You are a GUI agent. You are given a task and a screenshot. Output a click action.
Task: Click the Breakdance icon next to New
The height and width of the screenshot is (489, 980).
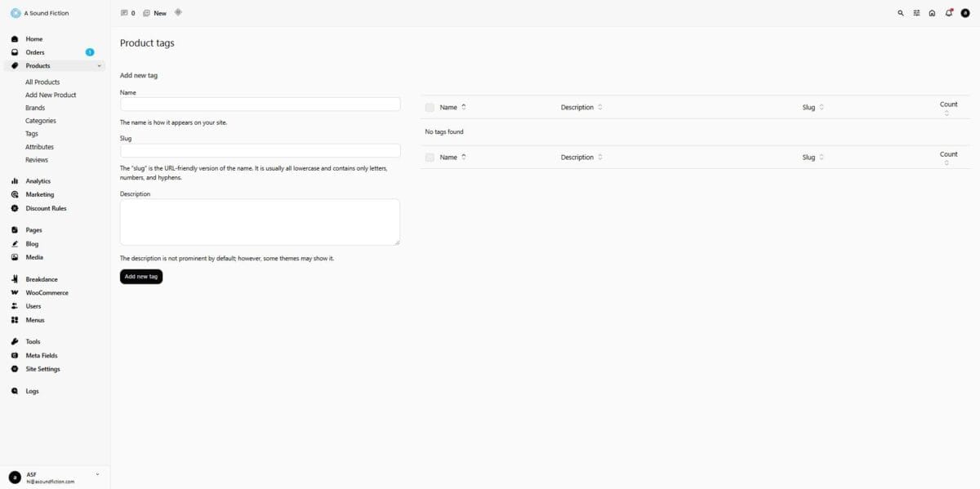coord(178,12)
